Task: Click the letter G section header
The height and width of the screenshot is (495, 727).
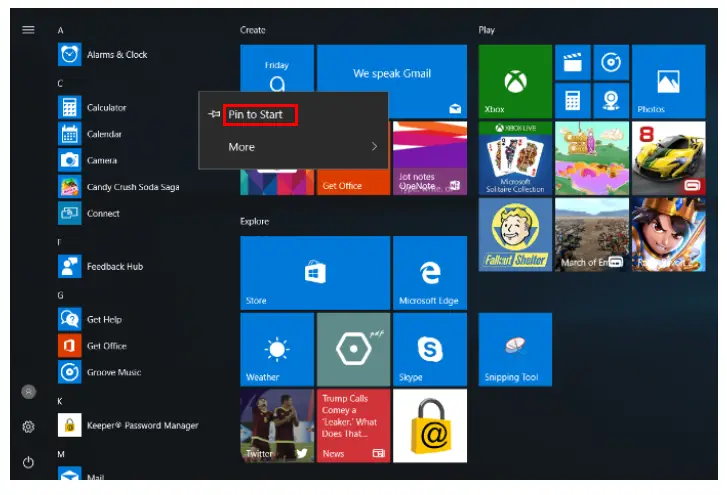Action: tap(60, 295)
